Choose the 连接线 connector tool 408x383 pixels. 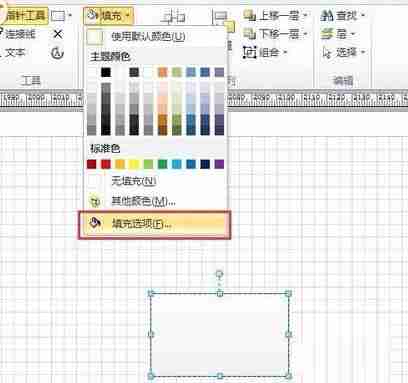19,34
